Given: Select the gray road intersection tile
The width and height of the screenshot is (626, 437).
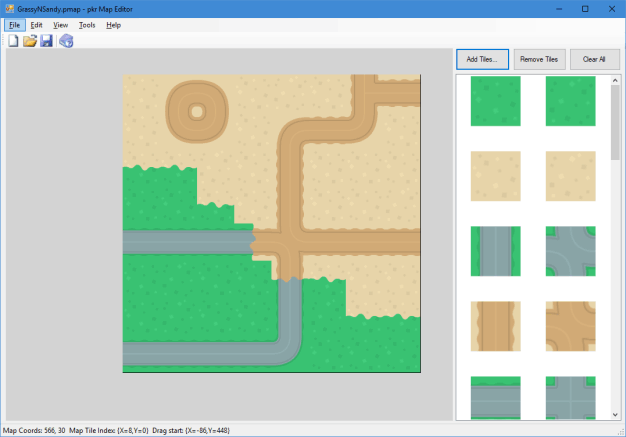Looking at the screenshot, I should [570, 251].
